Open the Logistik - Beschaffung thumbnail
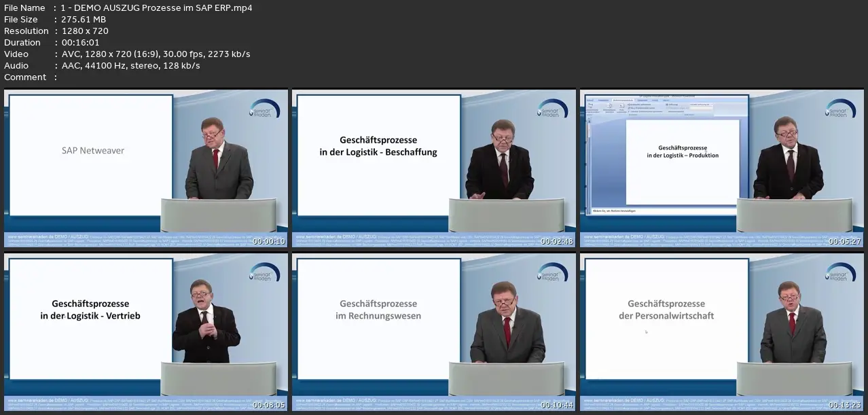868x415 pixels. coord(434,168)
